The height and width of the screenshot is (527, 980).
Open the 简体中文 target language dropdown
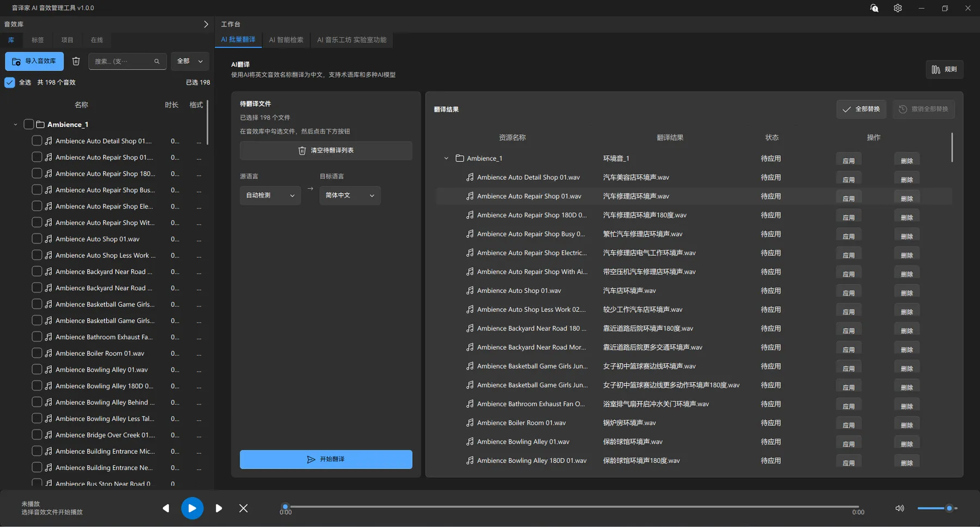[350, 195]
